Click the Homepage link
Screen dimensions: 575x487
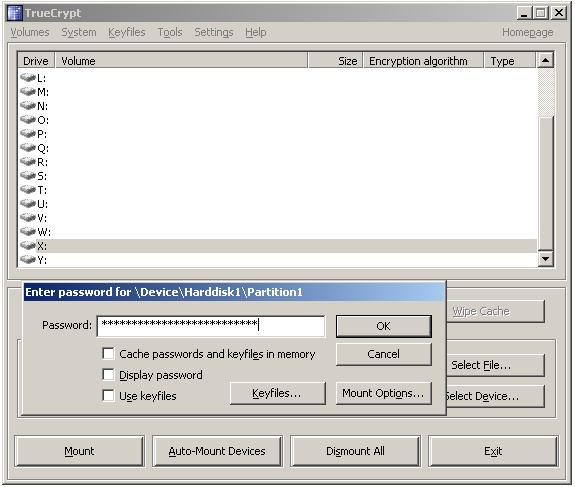coord(528,32)
